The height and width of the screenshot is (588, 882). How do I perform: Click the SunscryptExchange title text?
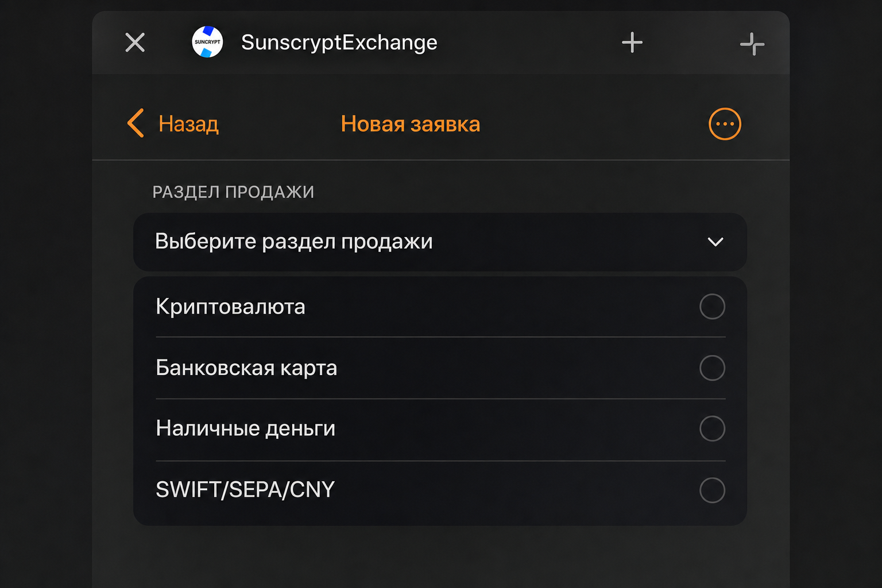coord(339,42)
